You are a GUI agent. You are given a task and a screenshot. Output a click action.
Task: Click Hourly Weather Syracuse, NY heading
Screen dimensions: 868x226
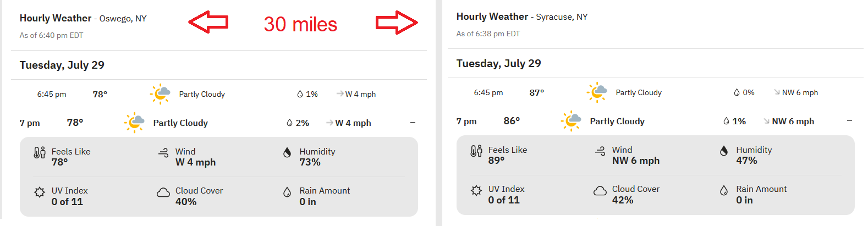pyautogui.click(x=521, y=16)
